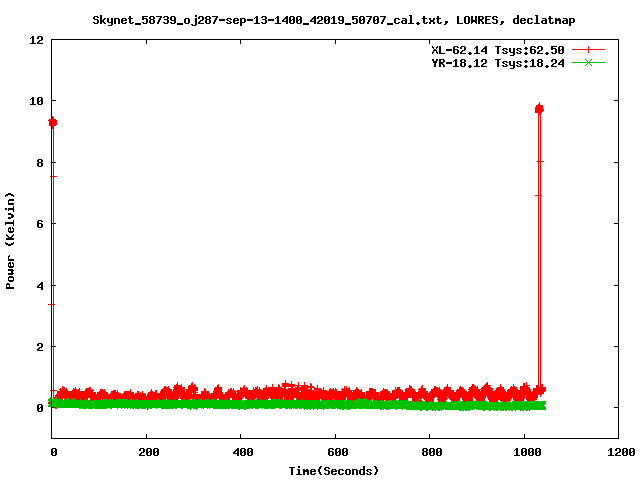Click the y-axis tick label 8
The width and height of the screenshot is (640, 480).
pyautogui.click(x=40, y=163)
